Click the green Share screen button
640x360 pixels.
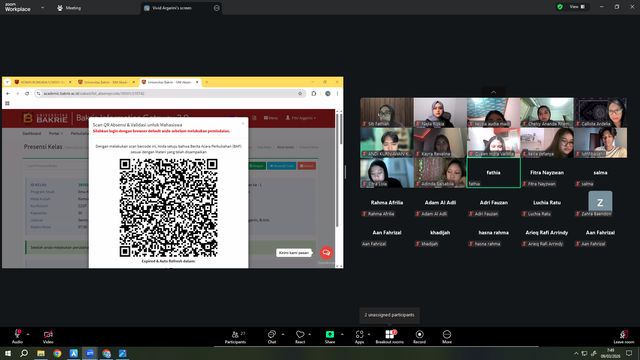(x=330, y=337)
